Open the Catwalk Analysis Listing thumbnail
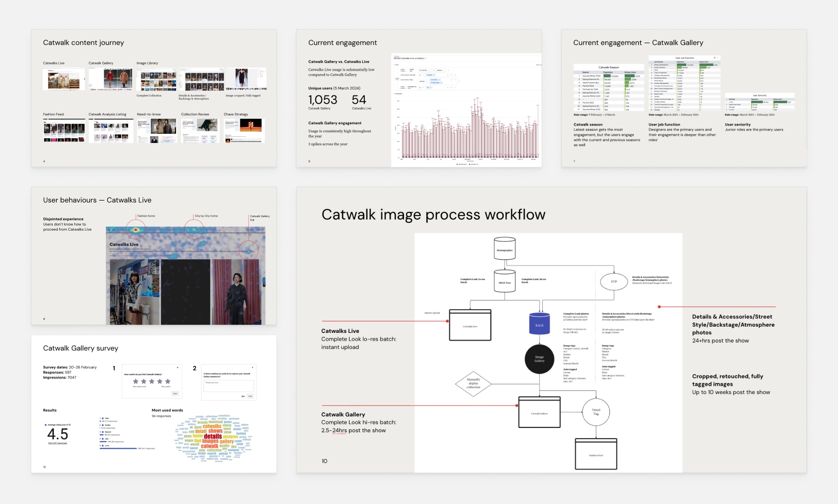This screenshot has width=838, height=504. tap(111, 130)
